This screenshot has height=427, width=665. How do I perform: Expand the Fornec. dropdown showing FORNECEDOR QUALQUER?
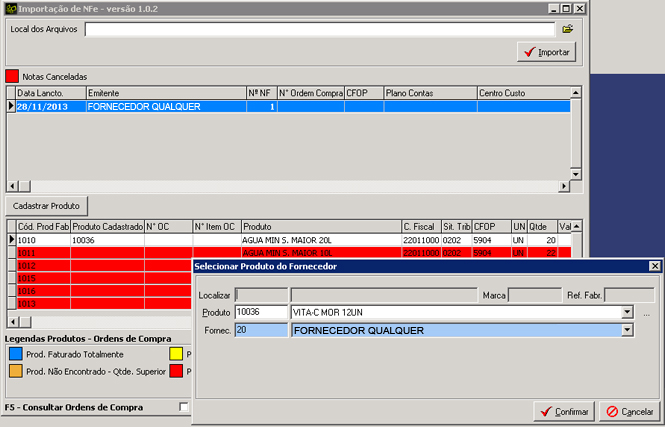point(627,331)
